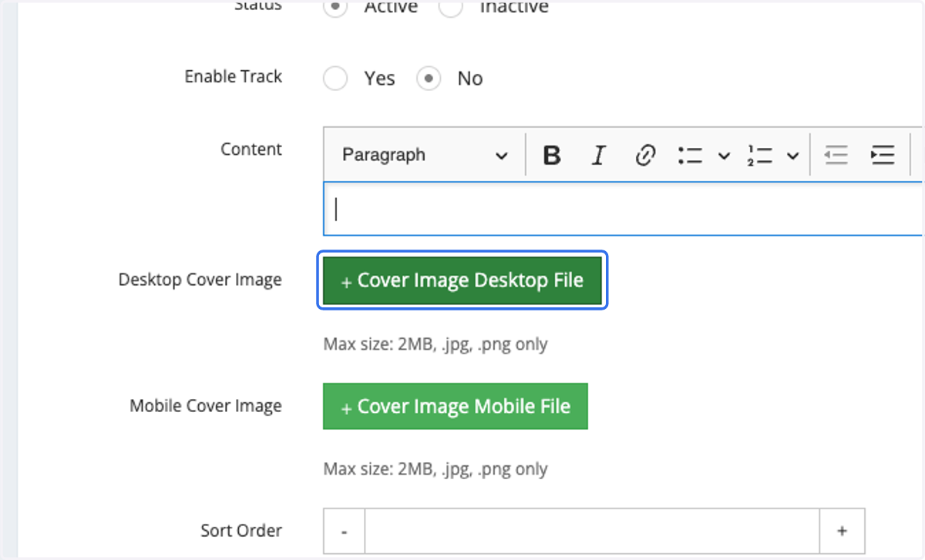Increase indent in Content editor
The width and height of the screenshot is (925, 560).
click(x=882, y=155)
